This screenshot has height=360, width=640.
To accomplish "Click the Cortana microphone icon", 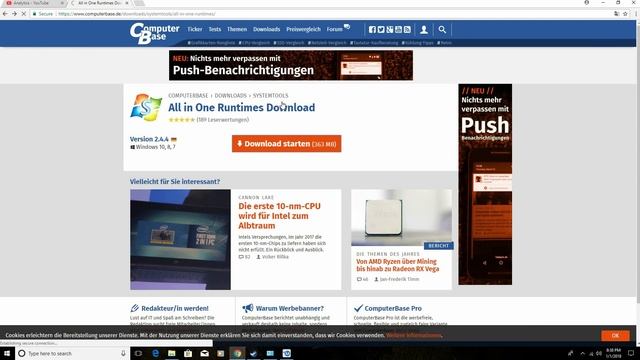I will pos(123,353).
